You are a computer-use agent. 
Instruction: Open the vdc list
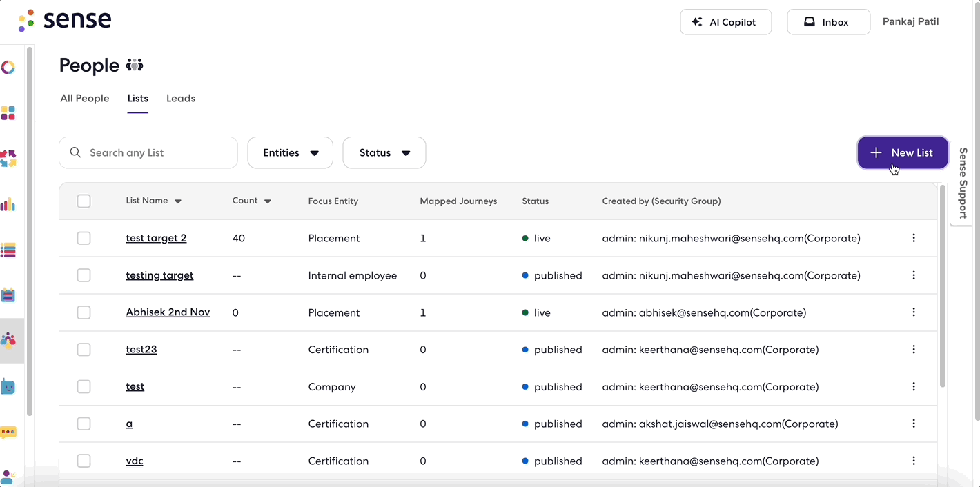click(135, 461)
